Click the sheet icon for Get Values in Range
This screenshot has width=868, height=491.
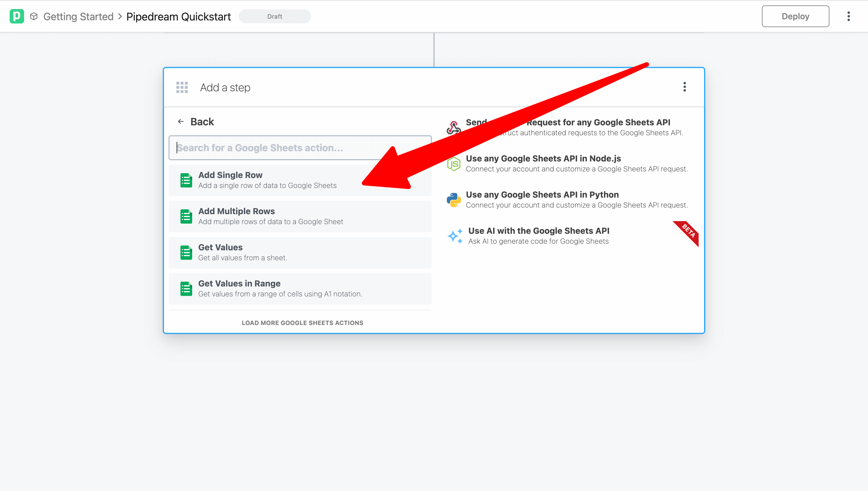coord(186,289)
